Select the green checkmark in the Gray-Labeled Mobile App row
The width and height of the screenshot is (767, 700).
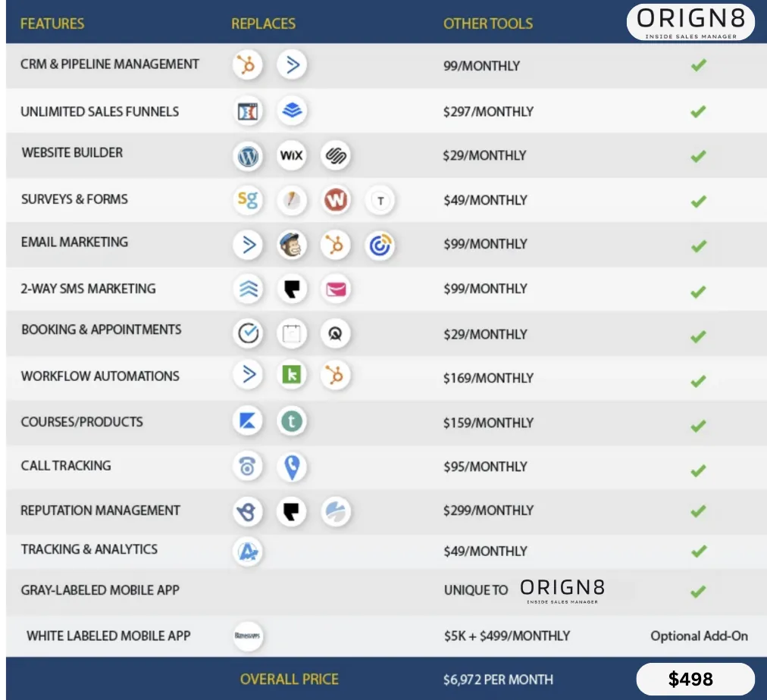point(699,592)
